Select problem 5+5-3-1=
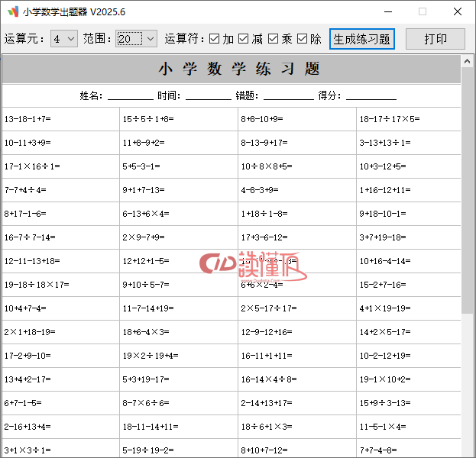Viewport: 476px width, 458px height. [141, 166]
